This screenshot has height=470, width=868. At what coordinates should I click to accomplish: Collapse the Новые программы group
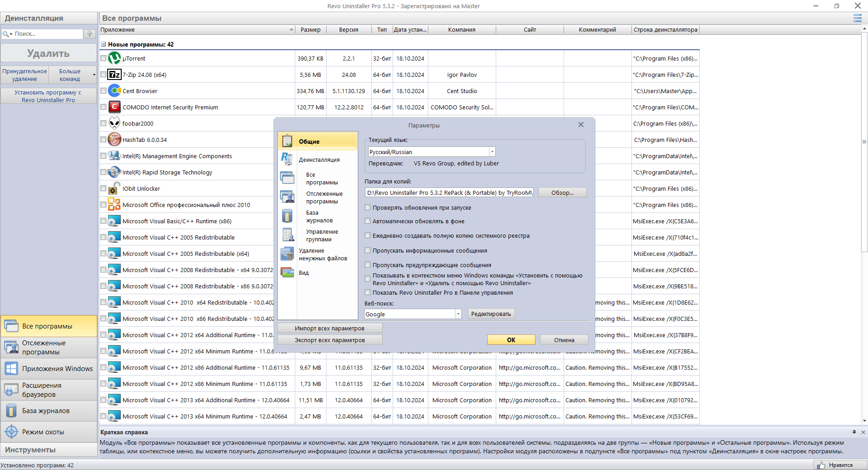click(103, 44)
